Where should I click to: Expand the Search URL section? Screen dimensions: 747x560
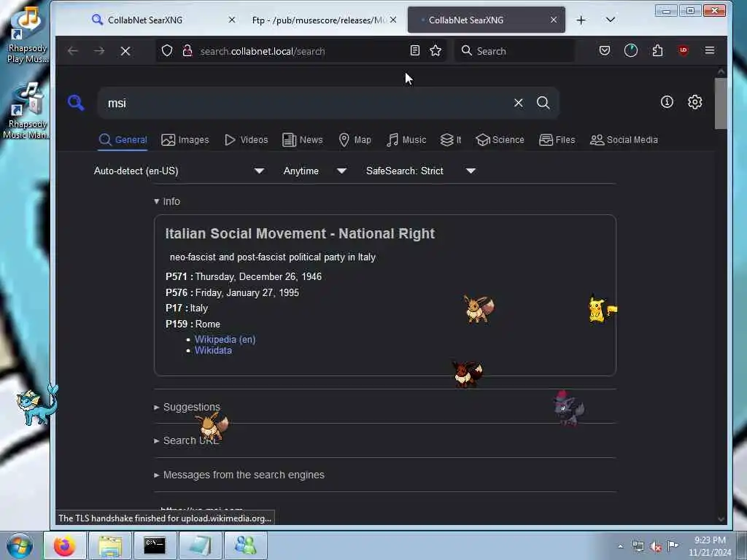[x=186, y=441]
